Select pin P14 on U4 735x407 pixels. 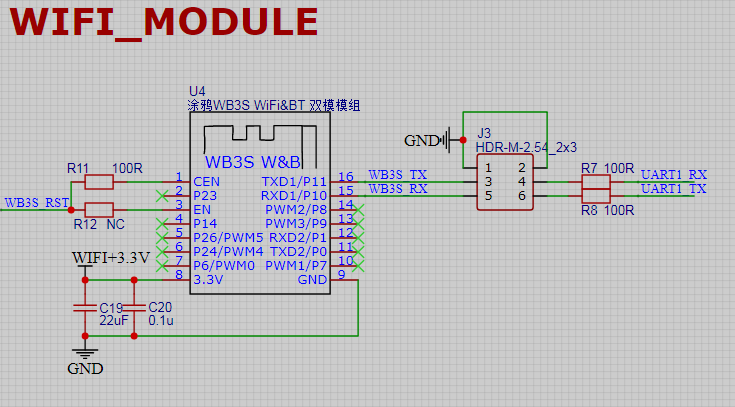205,224
